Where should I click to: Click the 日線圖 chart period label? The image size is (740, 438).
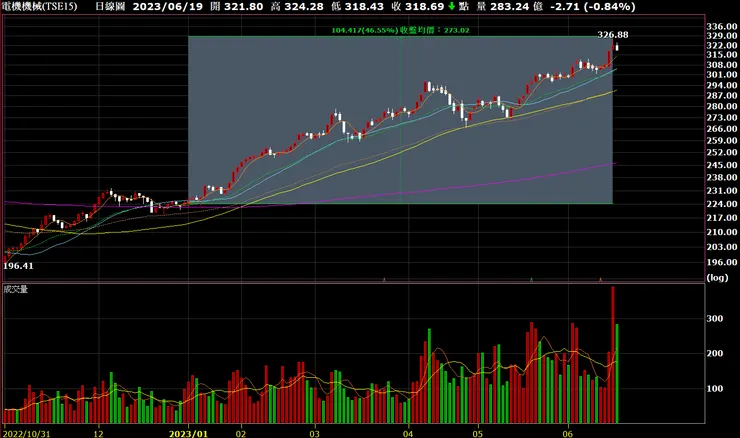tap(110, 7)
